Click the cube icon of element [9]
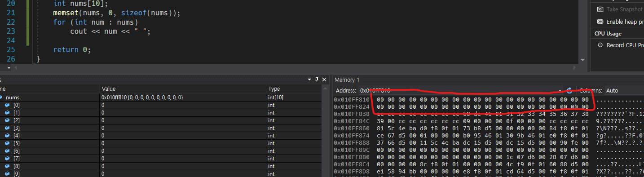 click(x=7, y=173)
